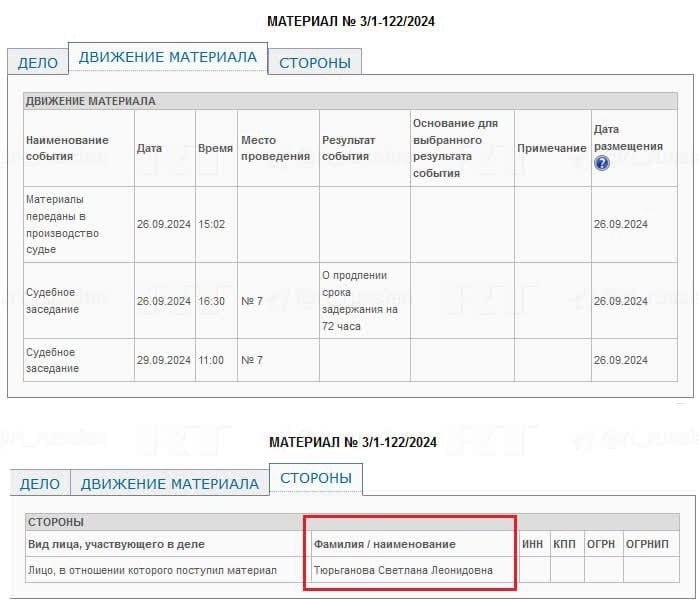
Task: Click the ИНН column header
Action: coord(533,544)
